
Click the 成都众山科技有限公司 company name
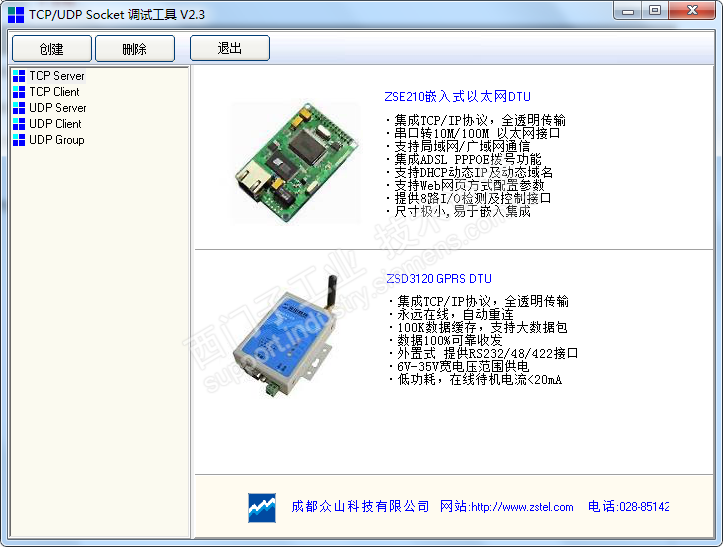360,506
